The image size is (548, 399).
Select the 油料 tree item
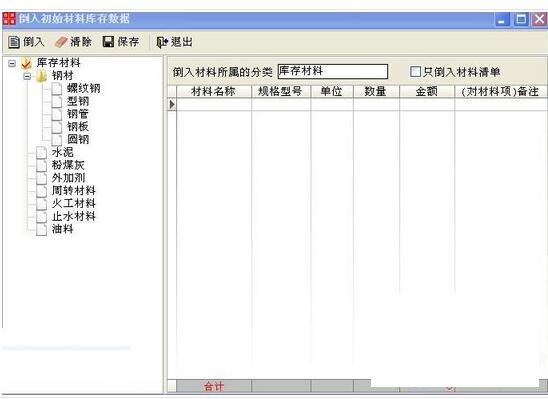63,229
